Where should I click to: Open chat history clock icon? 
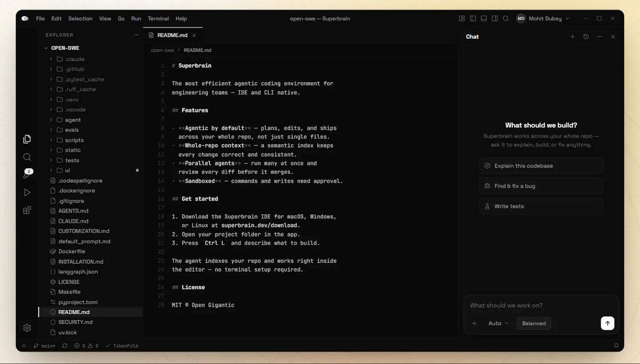pos(586,36)
